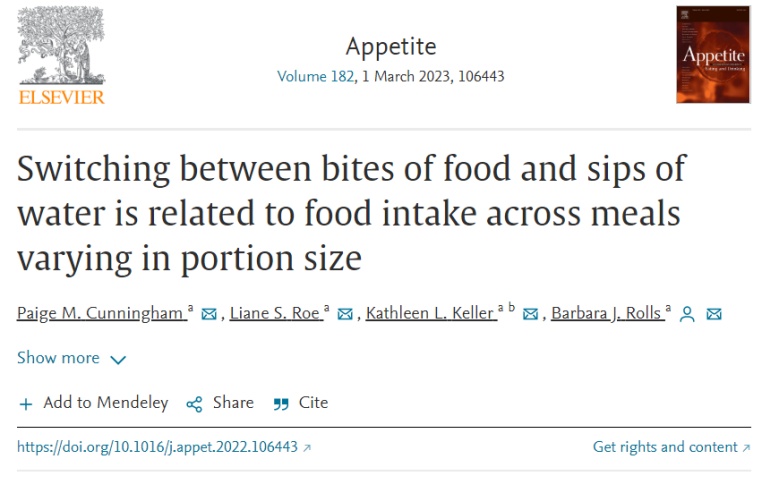This screenshot has height=477, width=779.
Task: Click the Share icon
Action: coord(194,403)
